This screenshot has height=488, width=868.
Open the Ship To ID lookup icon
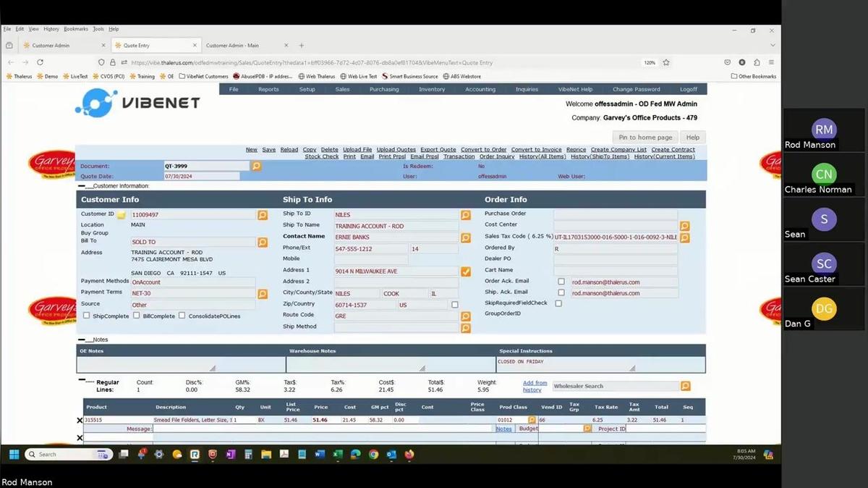point(466,215)
